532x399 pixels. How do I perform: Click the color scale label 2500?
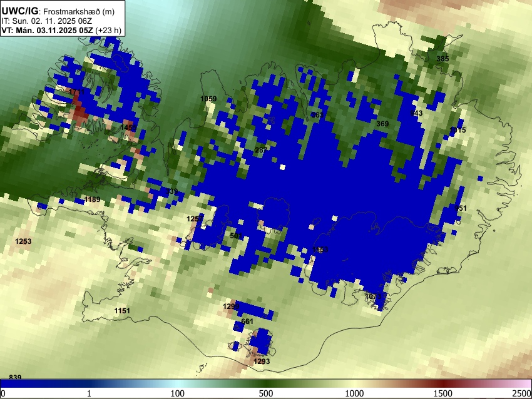[x=523, y=393]
